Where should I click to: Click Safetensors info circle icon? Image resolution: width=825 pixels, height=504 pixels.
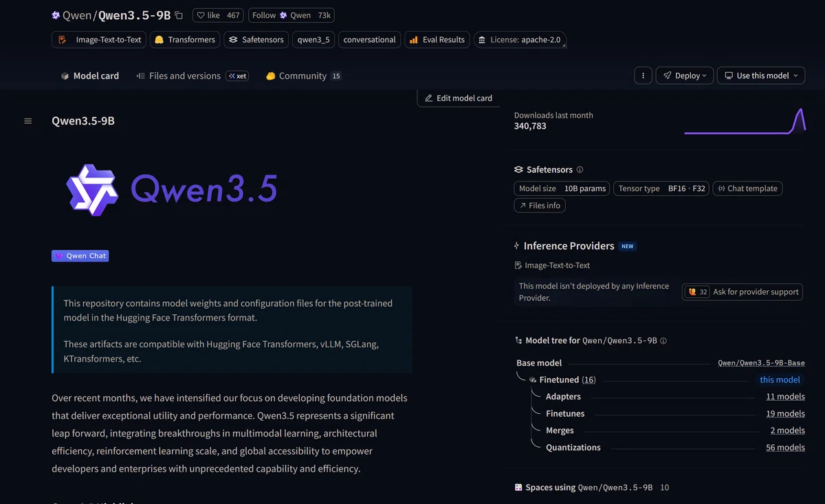point(580,170)
